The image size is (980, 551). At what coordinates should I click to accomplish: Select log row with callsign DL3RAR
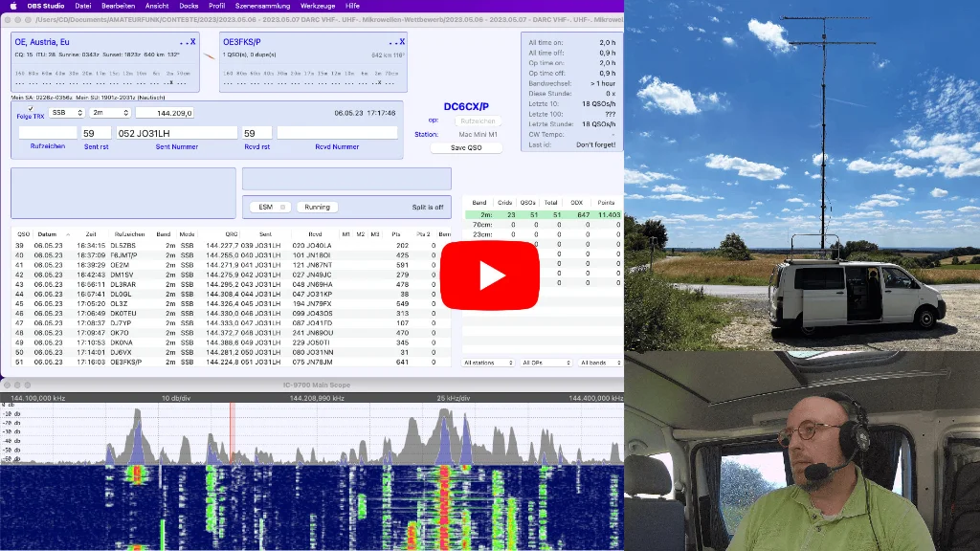click(x=232, y=284)
